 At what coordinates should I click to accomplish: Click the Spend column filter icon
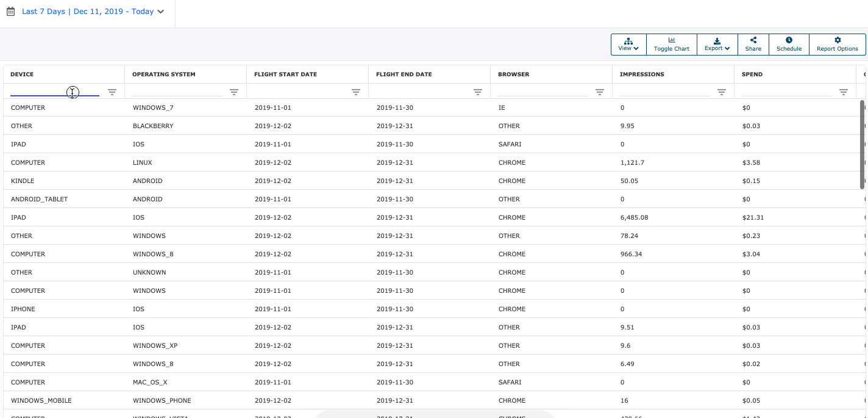click(844, 92)
